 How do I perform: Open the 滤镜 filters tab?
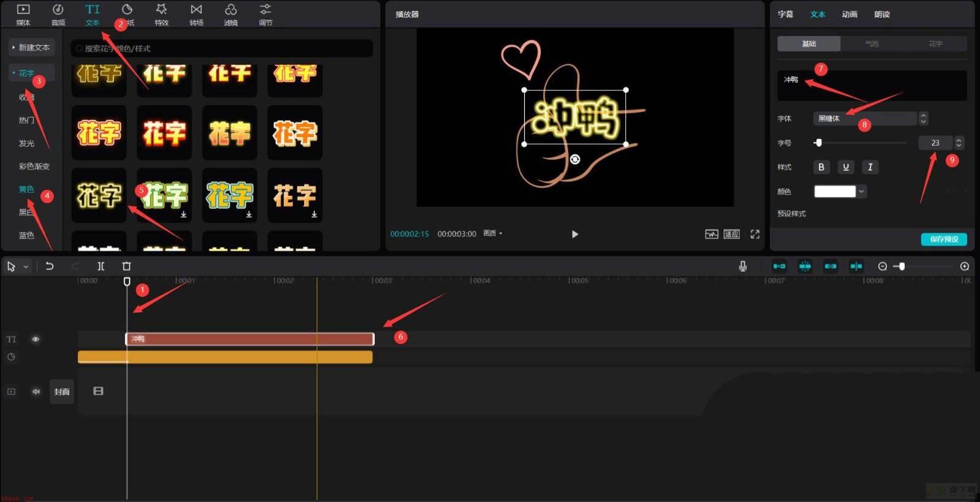(x=231, y=14)
